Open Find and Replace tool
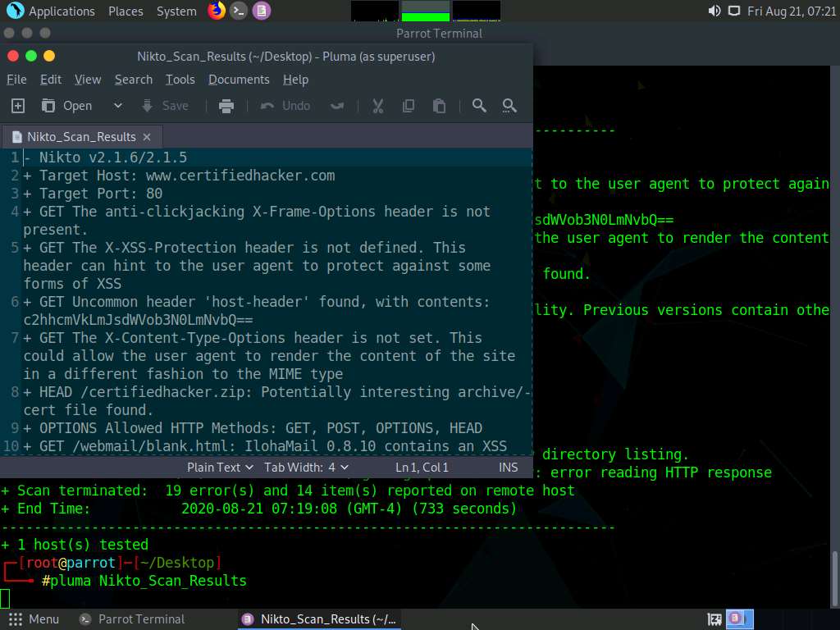This screenshot has width=840, height=630. coord(509,106)
